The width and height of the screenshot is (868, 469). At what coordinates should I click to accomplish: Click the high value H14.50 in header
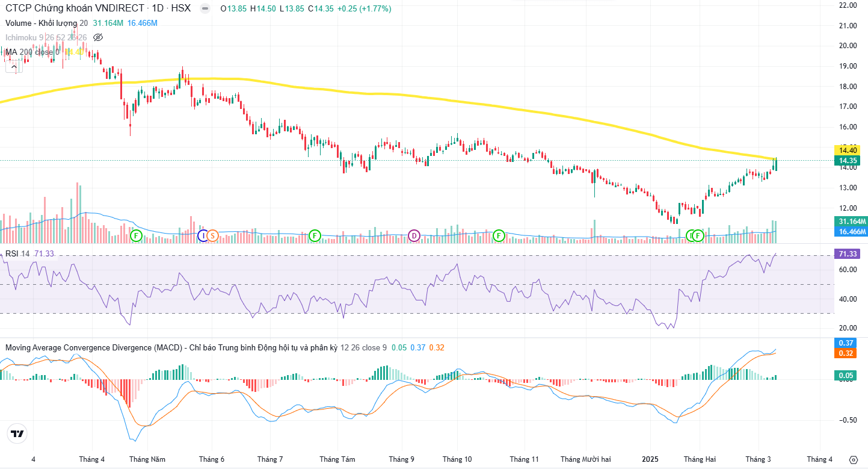click(x=263, y=9)
